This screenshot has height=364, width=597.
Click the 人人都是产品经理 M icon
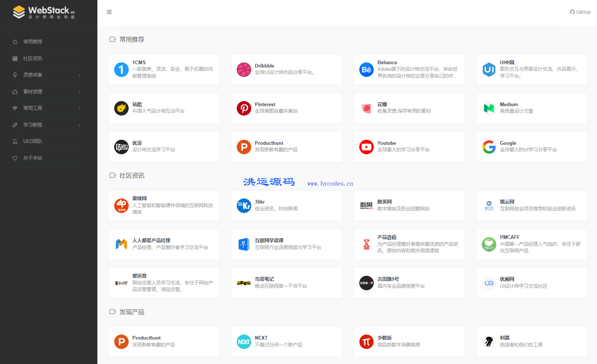[121, 244]
